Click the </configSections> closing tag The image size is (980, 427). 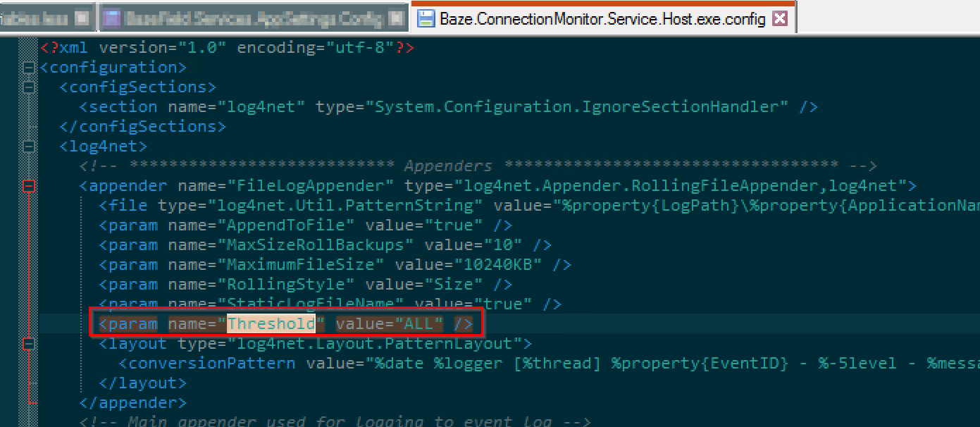coord(143,127)
